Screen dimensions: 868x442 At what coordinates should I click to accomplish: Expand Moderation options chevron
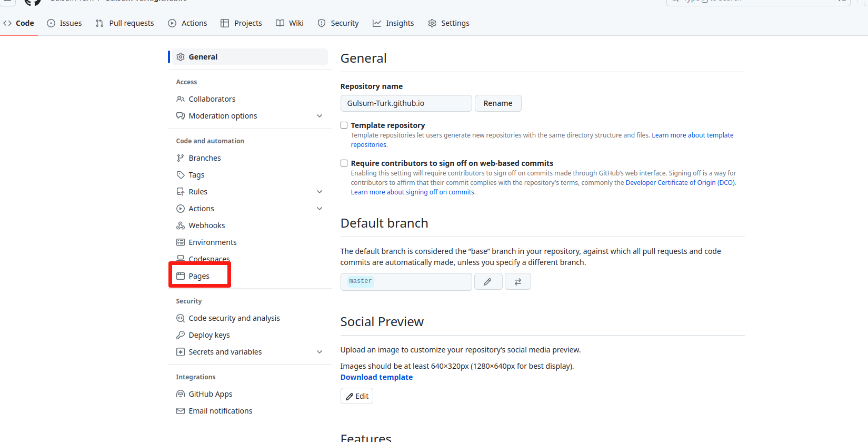click(x=320, y=116)
